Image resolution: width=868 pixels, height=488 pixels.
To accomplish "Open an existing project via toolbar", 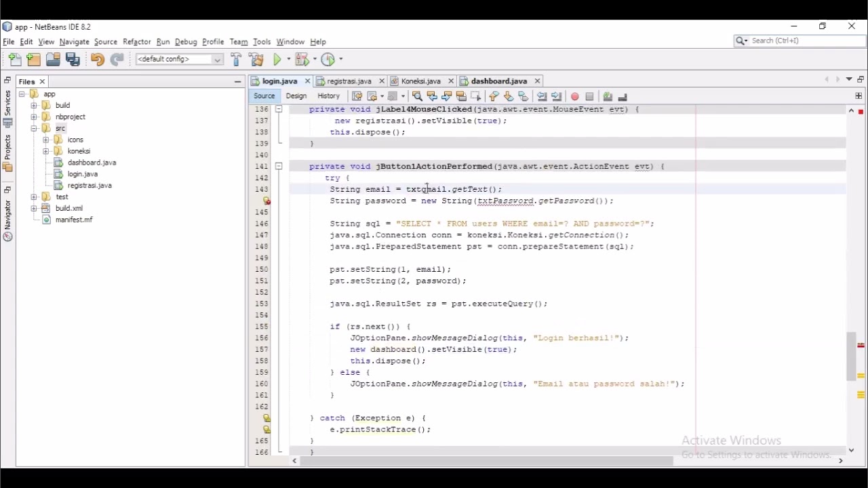I will (53, 60).
